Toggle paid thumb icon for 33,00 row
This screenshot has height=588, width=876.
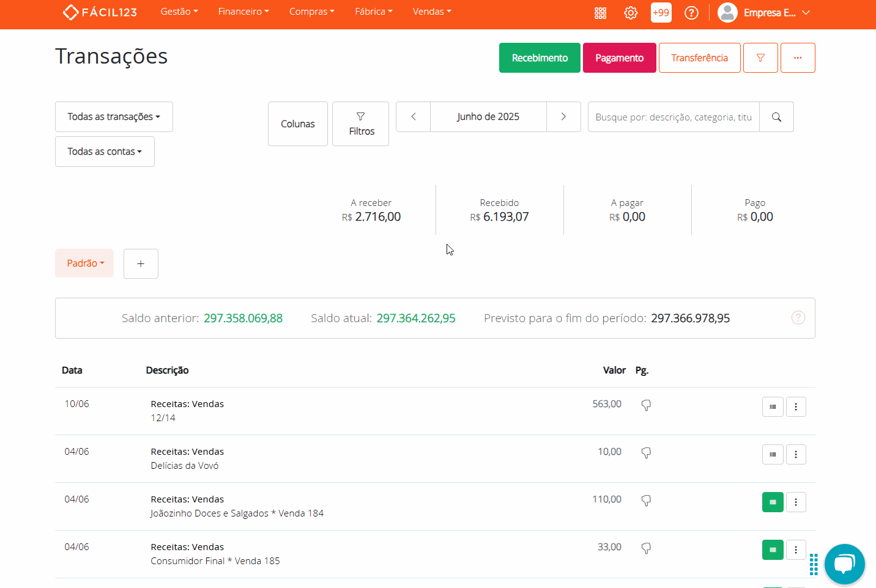tap(646, 548)
